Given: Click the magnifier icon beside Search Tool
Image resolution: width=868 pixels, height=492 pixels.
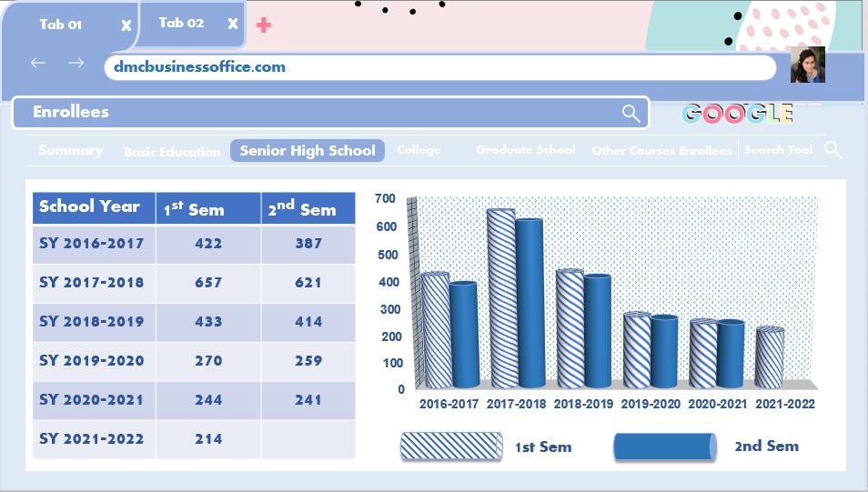Looking at the screenshot, I should 833,150.
